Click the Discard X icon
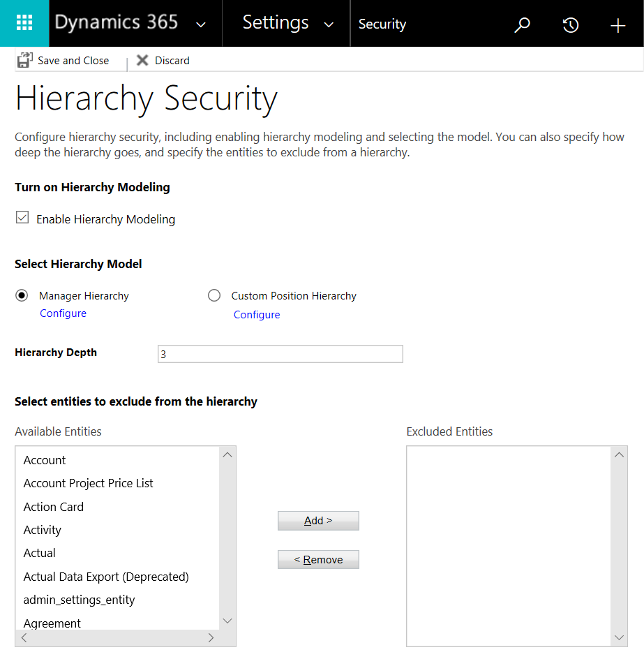 (142, 60)
